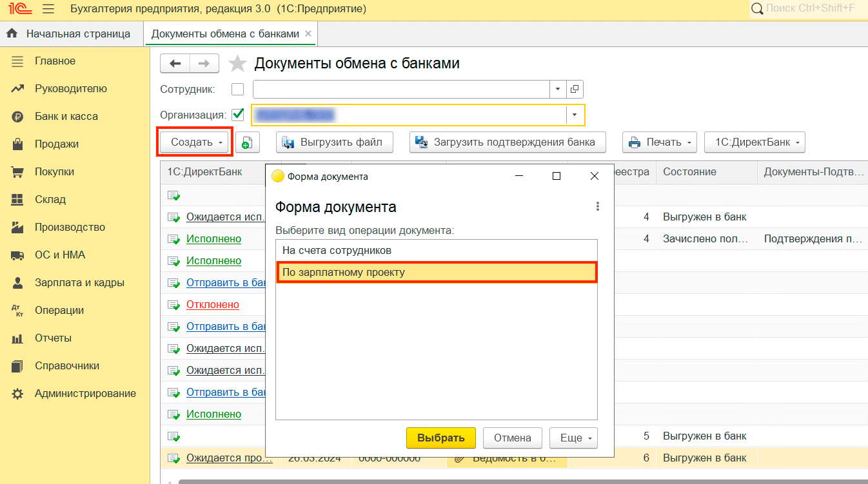The image size is (868, 484).
Task: Open the 1С:ДиректБанк dropdown menu
Action: [755, 142]
